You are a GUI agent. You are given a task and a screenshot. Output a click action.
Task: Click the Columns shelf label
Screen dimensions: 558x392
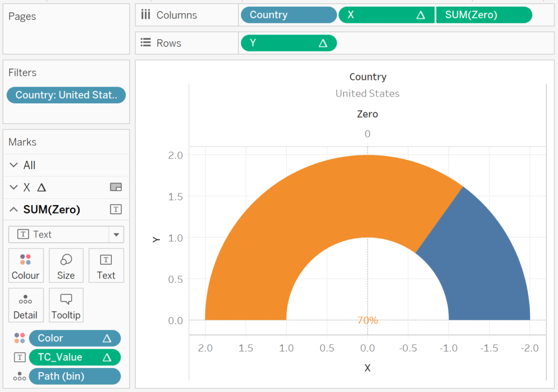tap(177, 15)
